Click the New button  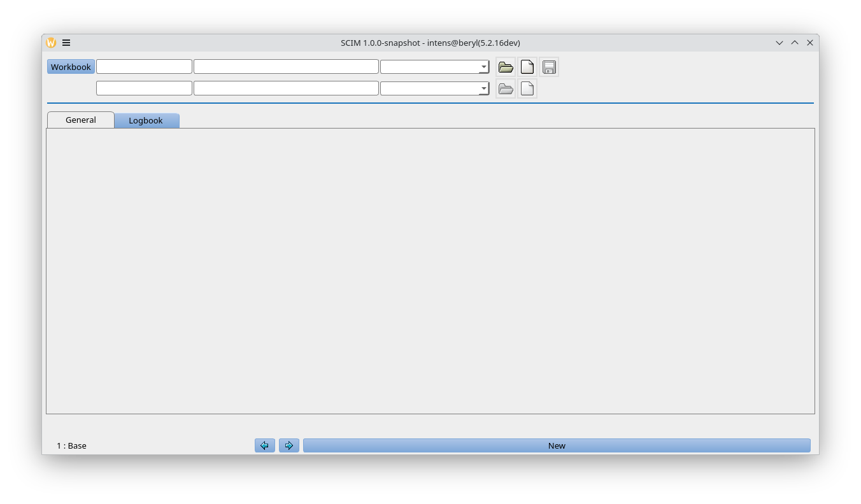(x=557, y=445)
